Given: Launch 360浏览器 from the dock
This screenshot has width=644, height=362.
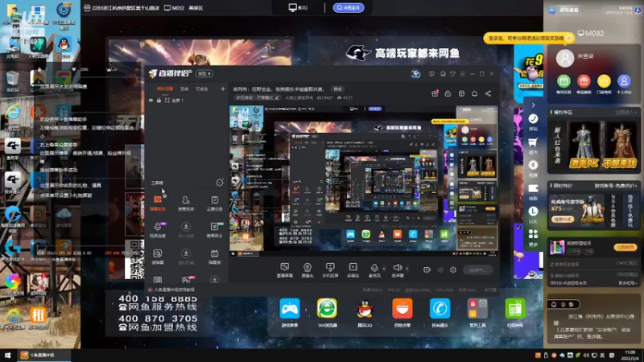Looking at the screenshot, I should click(x=327, y=313).
